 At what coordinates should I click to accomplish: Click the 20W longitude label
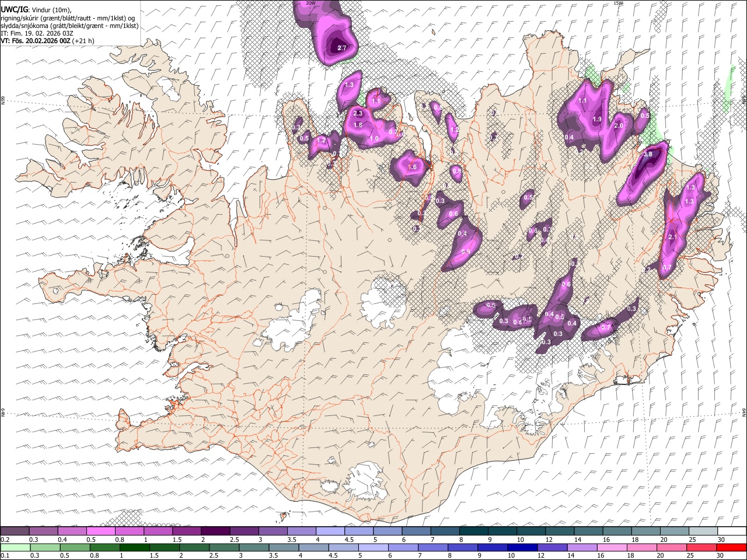311,3
